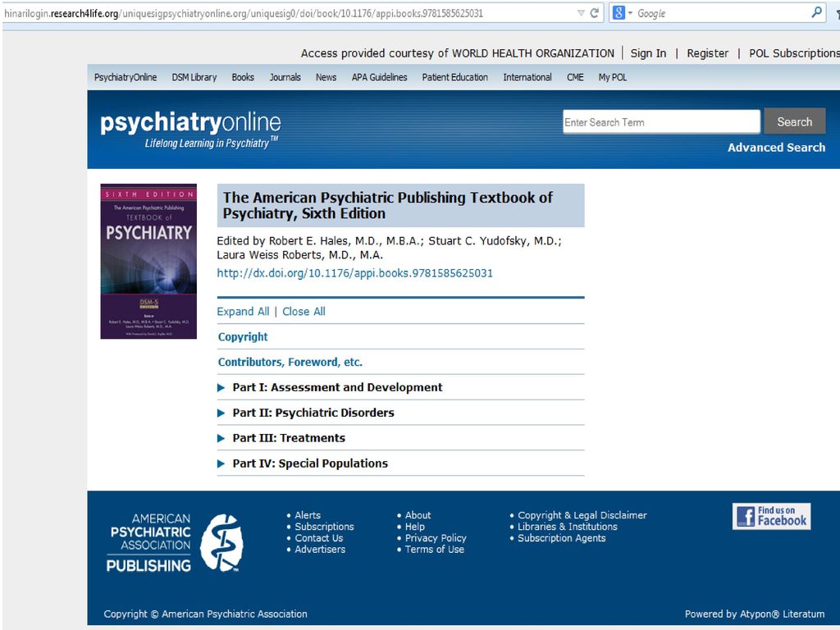Select PsychiatryOnline in navigation bar

tap(126, 77)
